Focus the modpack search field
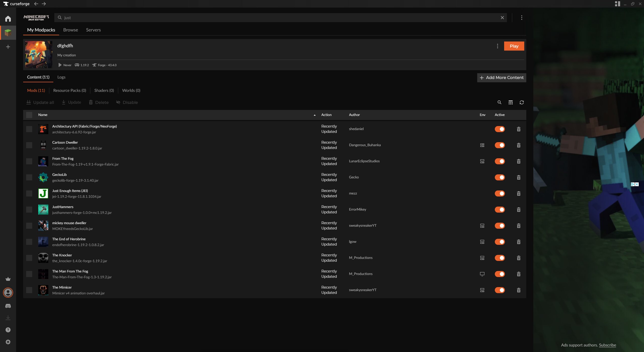The width and height of the screenshot is (644, 352). click(x=280, y=18)
